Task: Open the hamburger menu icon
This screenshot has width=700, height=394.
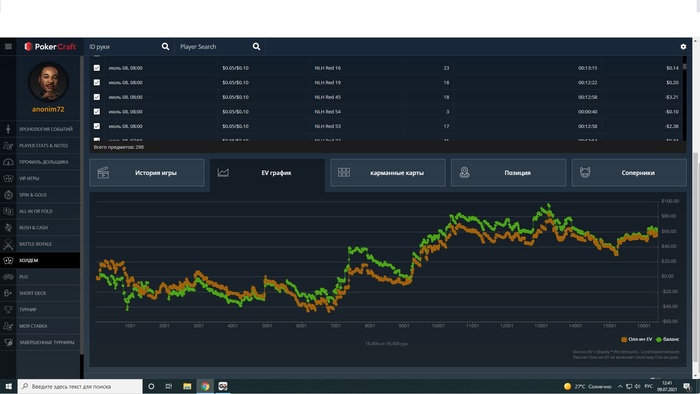Action: [x=8, y=46]
